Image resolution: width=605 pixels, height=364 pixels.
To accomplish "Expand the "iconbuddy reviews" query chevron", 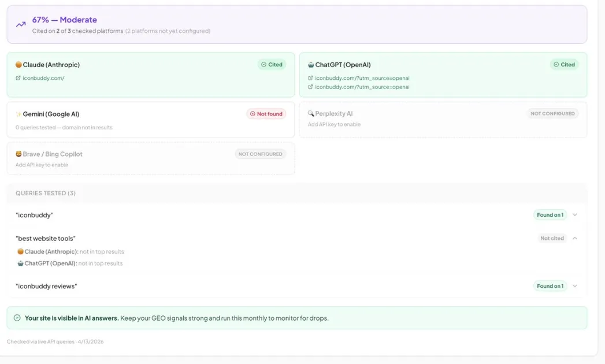I will (575, 286).
